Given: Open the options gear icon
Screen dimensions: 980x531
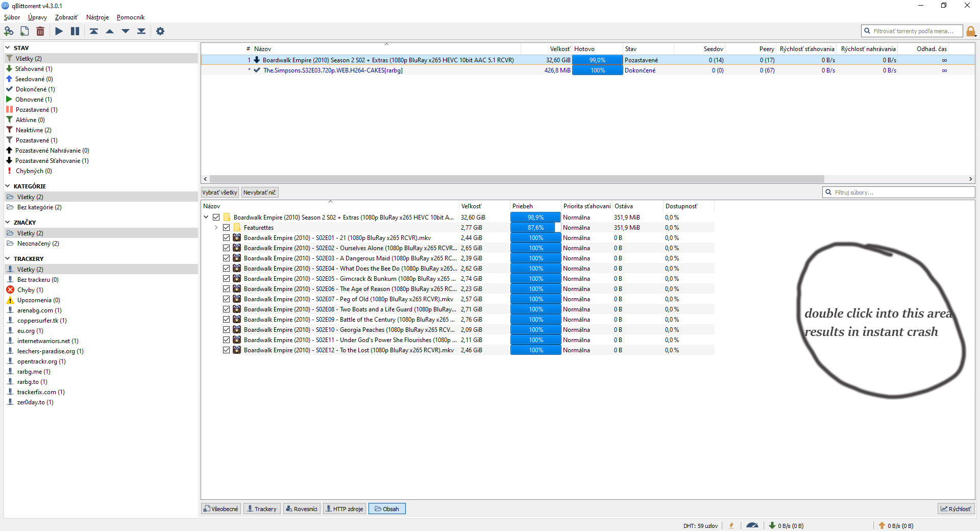Looking at the screenshot, I should [160, 31].
